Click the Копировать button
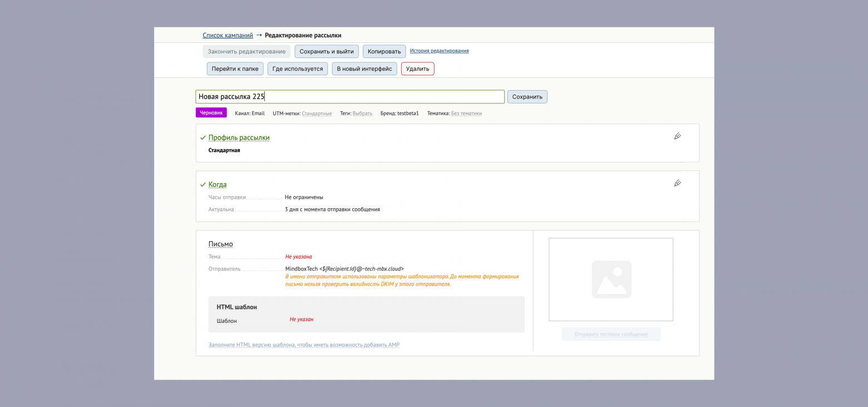The height and width of the screenshot is (407, 868). pos(384,52)
